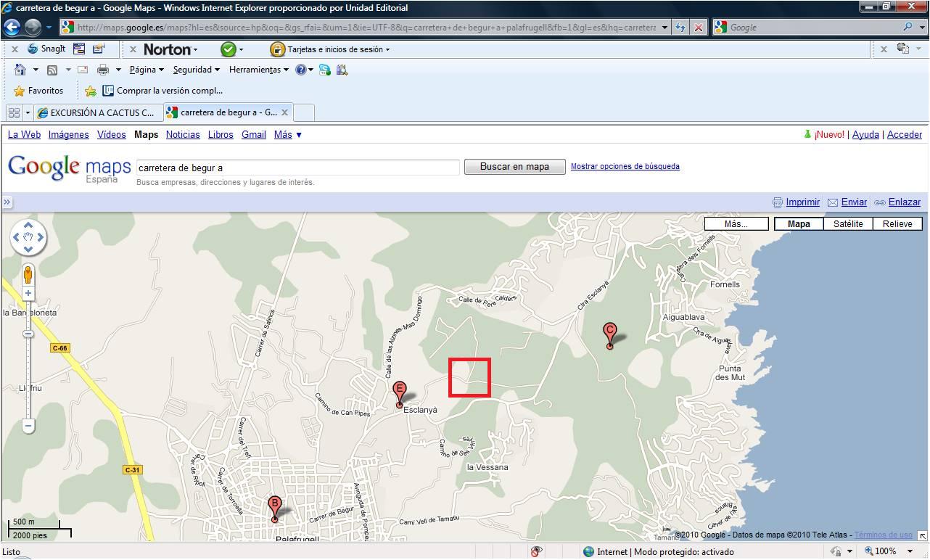
Task: Switch map view to Mapa
Action: point(799,223)
